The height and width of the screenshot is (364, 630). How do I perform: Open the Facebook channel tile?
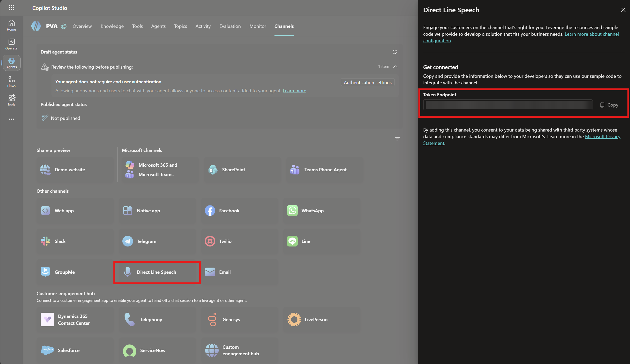[240, 211]
